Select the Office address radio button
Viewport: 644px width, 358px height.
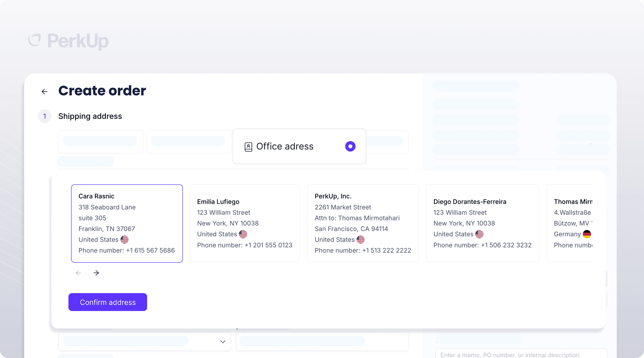point(350,146)
